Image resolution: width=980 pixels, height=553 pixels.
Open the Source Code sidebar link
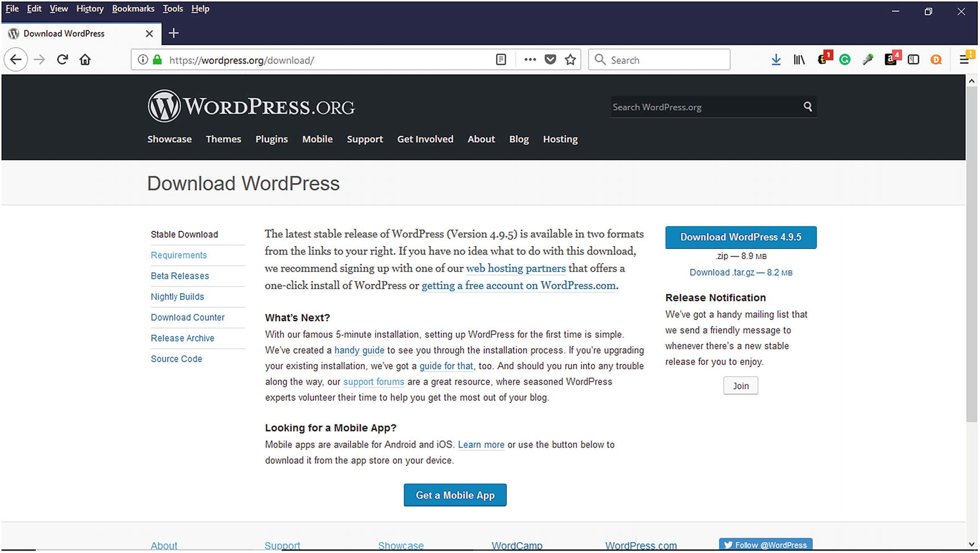pyautogui.click(x=176, y=359)
